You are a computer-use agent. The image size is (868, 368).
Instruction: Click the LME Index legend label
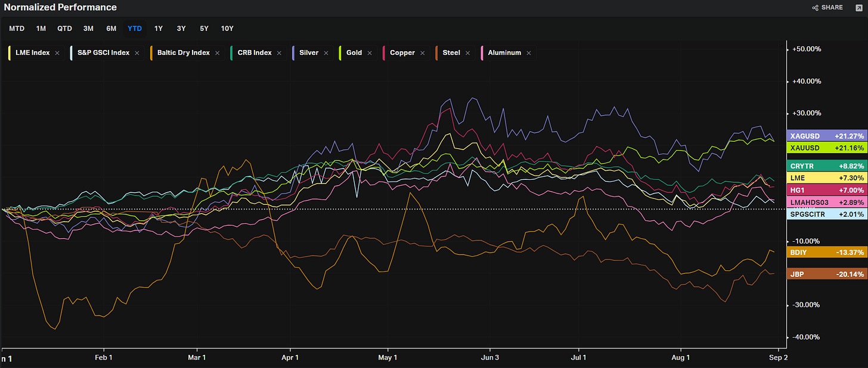click(x=32, y=53)
